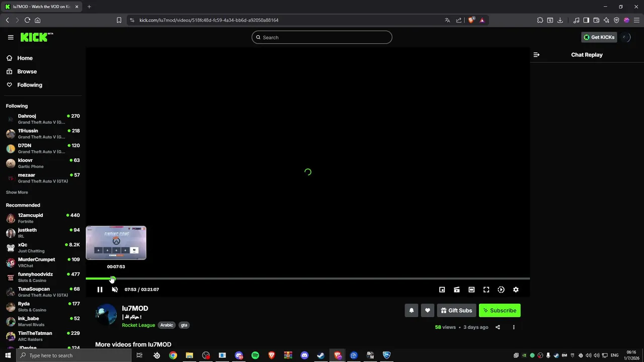Select the gta tag
This screenshot has height=362, width=644.
click(184, 325)
